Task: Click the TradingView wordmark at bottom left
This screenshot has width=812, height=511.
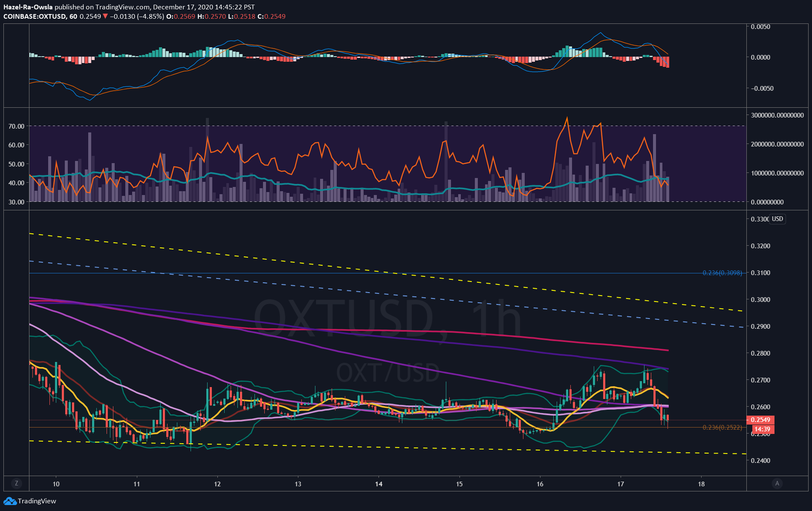Action: pos(37,501)
